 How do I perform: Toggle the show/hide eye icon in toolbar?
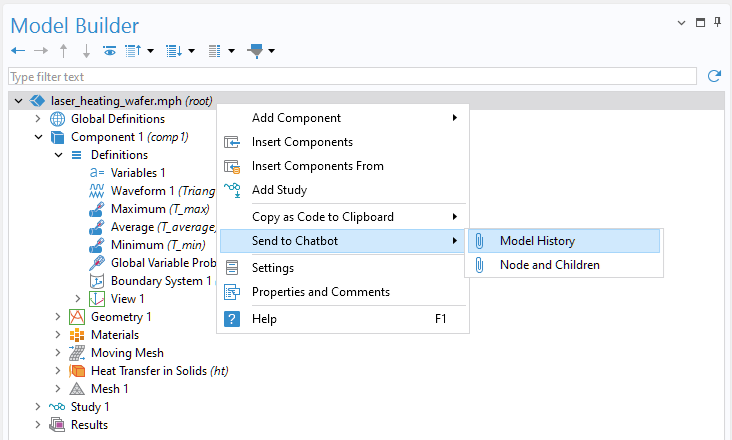(x=109, y=51)
